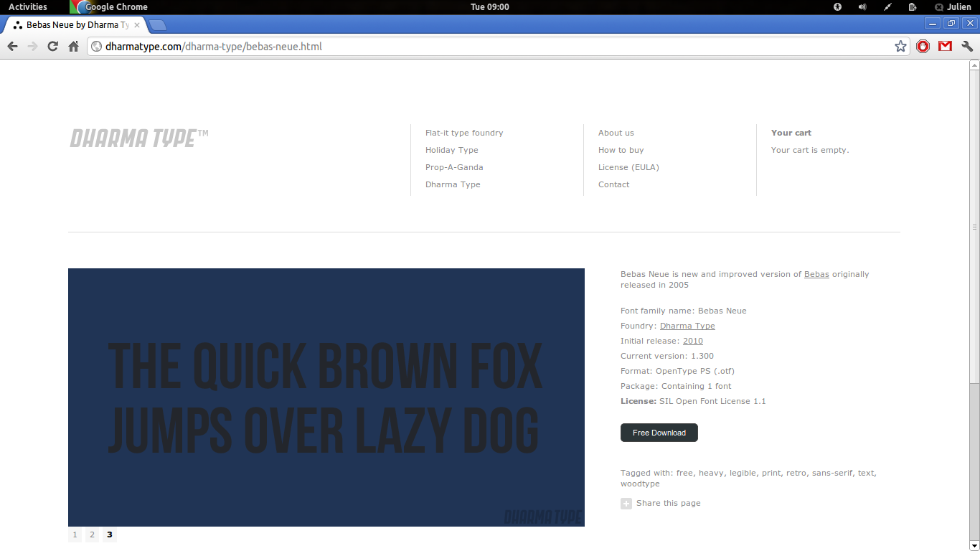Image resolution: width=980 pixels, height=551 pixels.
Task: Click the sans-serif tag
Action: tap(833, 473)
